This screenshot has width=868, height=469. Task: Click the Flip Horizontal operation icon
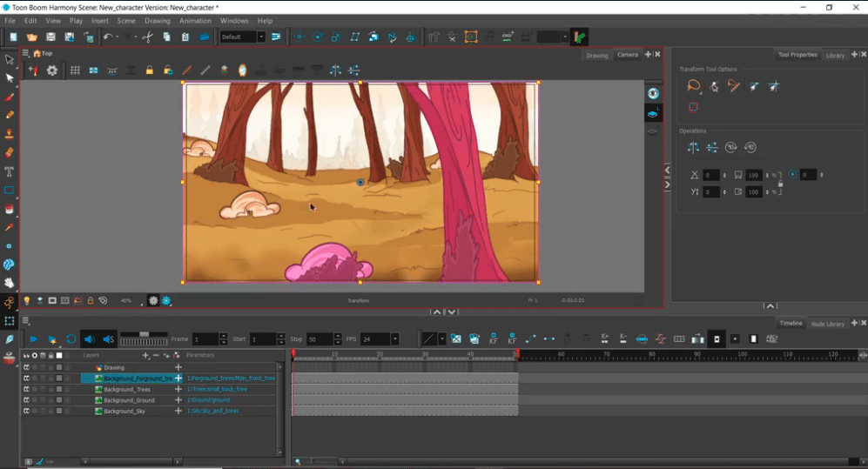click(693, 147)
